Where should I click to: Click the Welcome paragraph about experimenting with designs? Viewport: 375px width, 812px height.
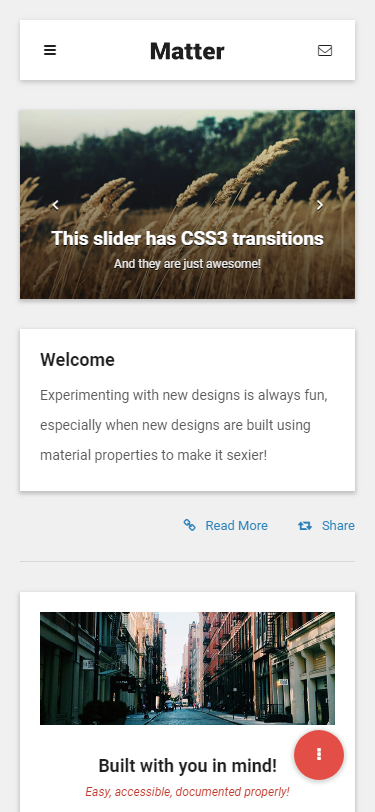(x=184, y=425)
